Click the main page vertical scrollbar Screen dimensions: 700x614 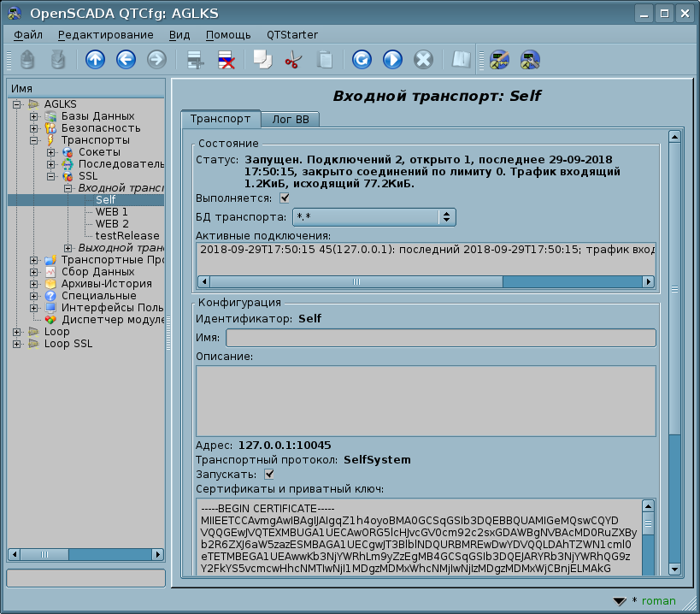click(674, 353)
